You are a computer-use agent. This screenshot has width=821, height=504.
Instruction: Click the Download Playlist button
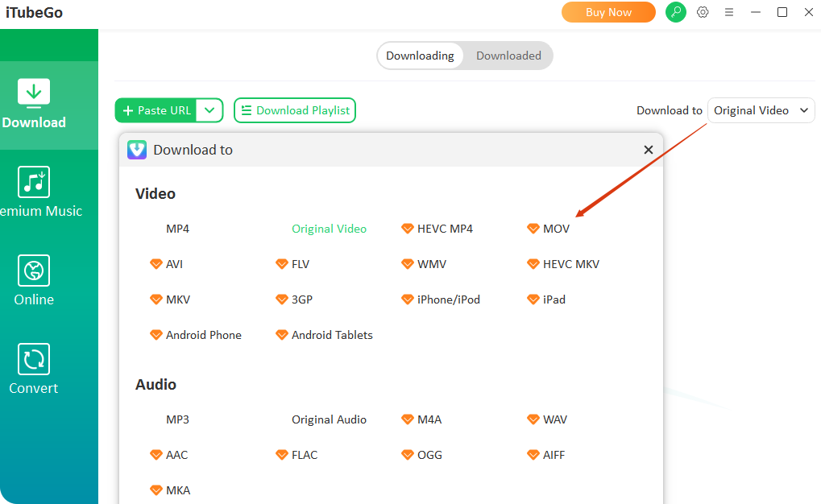click(295, 110)
